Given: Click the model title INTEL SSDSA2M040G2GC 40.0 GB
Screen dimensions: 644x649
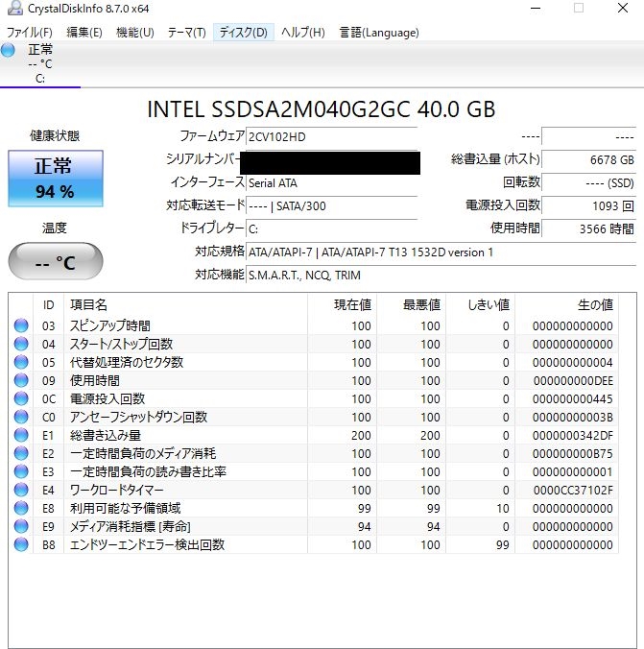Looking at the screenshot, I should (322, 109).
